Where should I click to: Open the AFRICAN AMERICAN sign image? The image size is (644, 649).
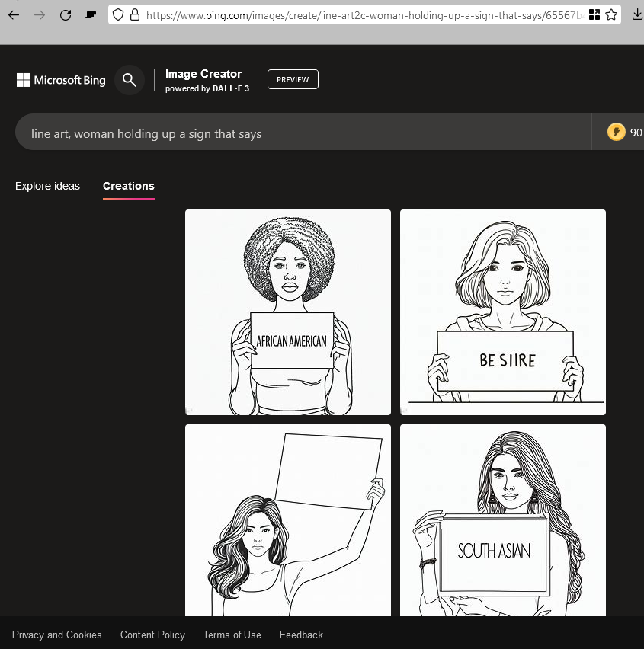(x=288, y=312)
